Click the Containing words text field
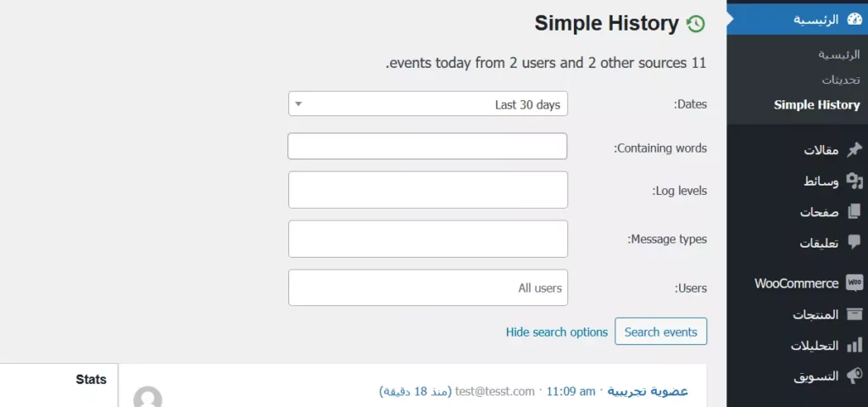 pyautogui.click(x=427, y=146)
